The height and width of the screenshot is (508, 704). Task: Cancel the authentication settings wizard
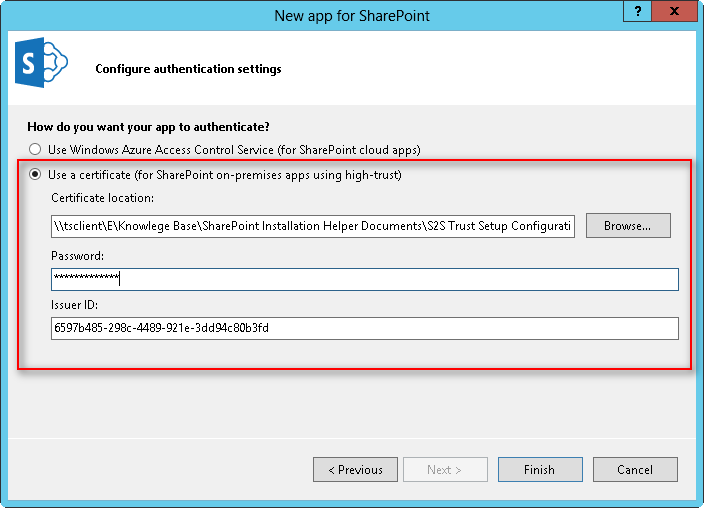pos(635,469)
